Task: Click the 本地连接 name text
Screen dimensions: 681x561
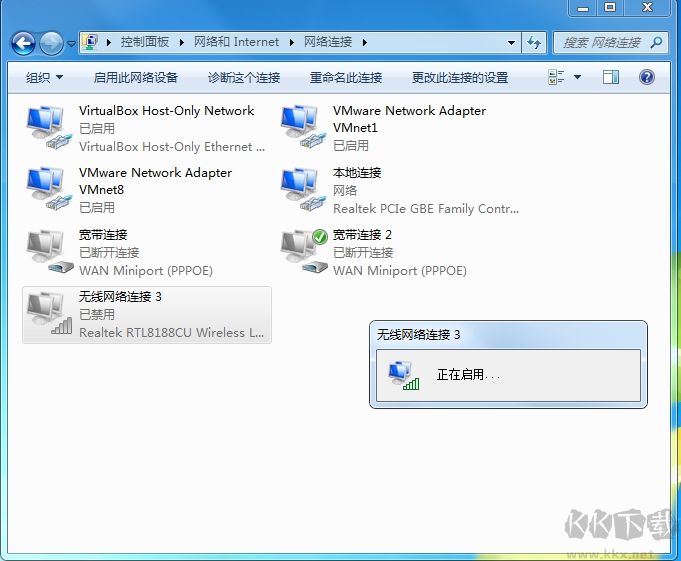Action: point(357,173)
